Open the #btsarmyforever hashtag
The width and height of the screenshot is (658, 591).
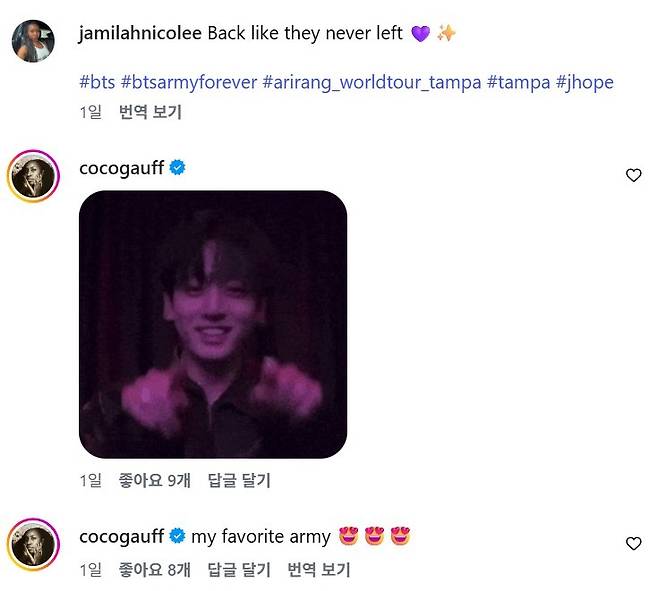189,82
